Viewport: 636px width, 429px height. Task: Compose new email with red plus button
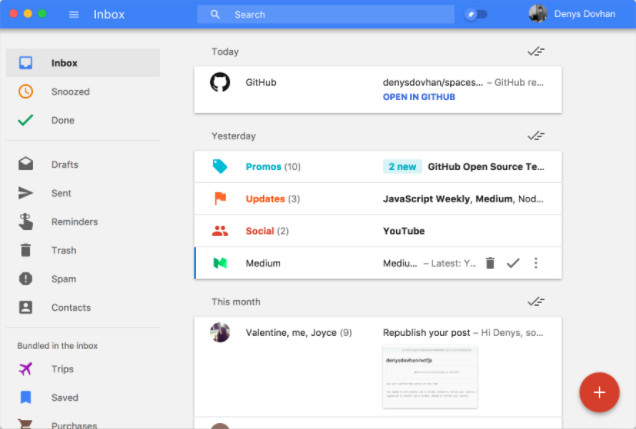pos(599,392)
